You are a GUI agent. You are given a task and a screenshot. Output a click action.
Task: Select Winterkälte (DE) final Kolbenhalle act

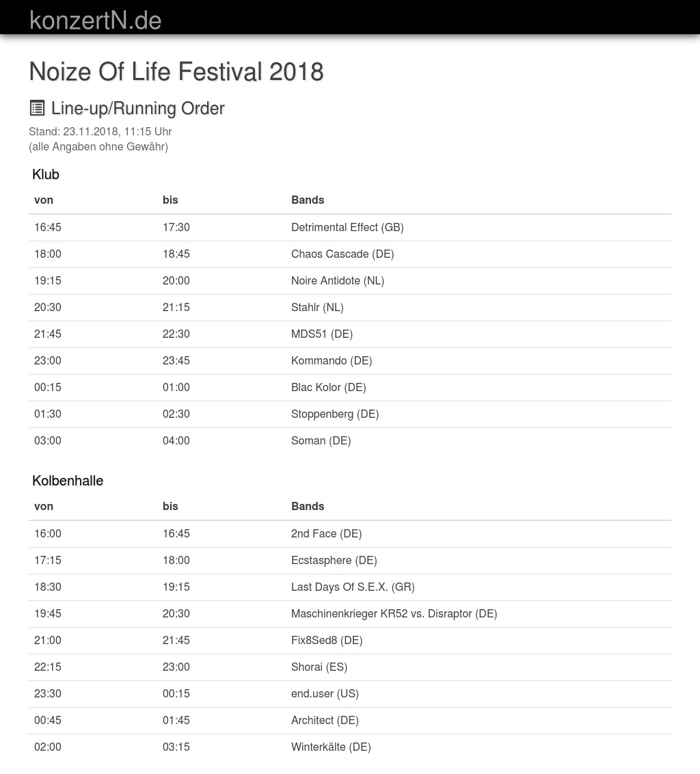tap(331, 747)
